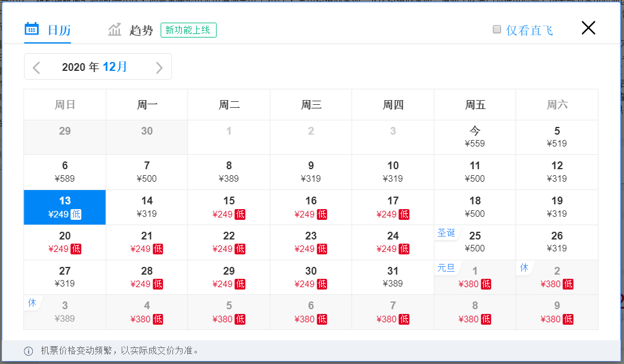Click the info icon in footer notice
Screen dimensions: 624x364
tap(29, 351)
